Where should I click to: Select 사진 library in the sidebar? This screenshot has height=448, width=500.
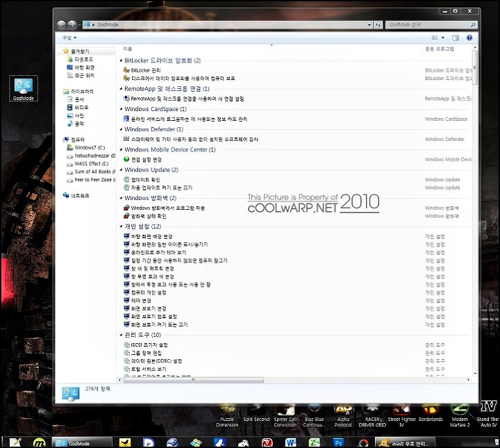point(76,115)
